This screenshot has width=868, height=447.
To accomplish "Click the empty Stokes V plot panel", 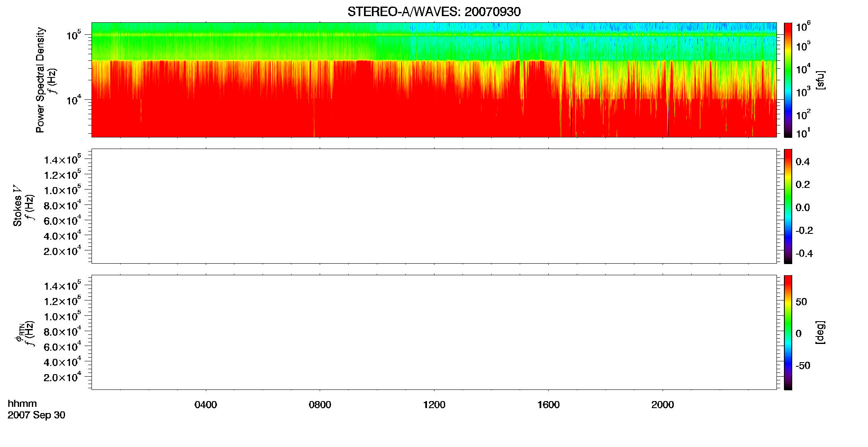I will tap(434, 206).
